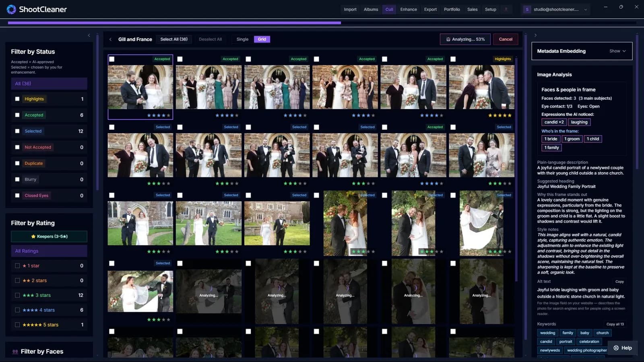The height and width of the screenshot is (362, 644).
Task: Click Copy all 13 keywords
Action: click(x=615, y=324)
